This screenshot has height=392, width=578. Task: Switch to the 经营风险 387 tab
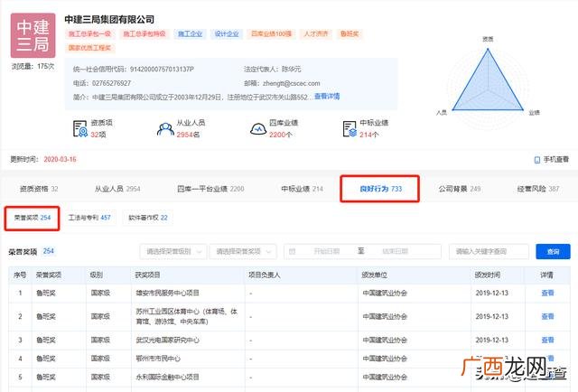(x=538, y=189)
